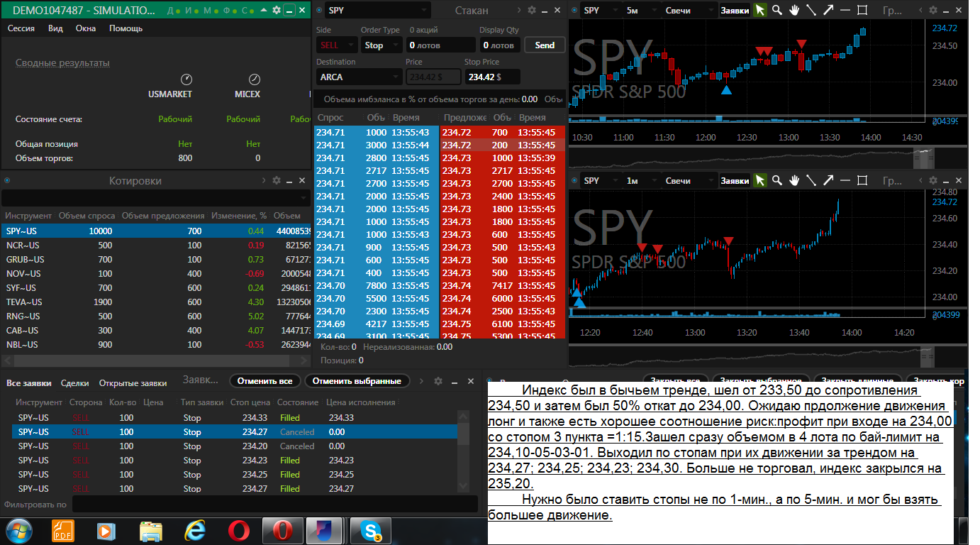Click the MICEX clock icon
Screen dimensions: 980x545
(255, 79)
